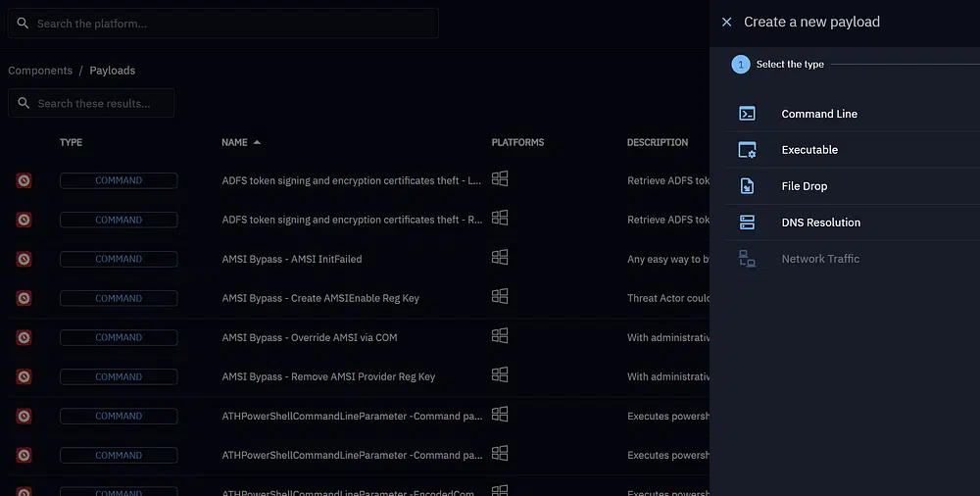980x496 pixels.
Task: Close the Create a new payload panel
Action: [726, 22]
